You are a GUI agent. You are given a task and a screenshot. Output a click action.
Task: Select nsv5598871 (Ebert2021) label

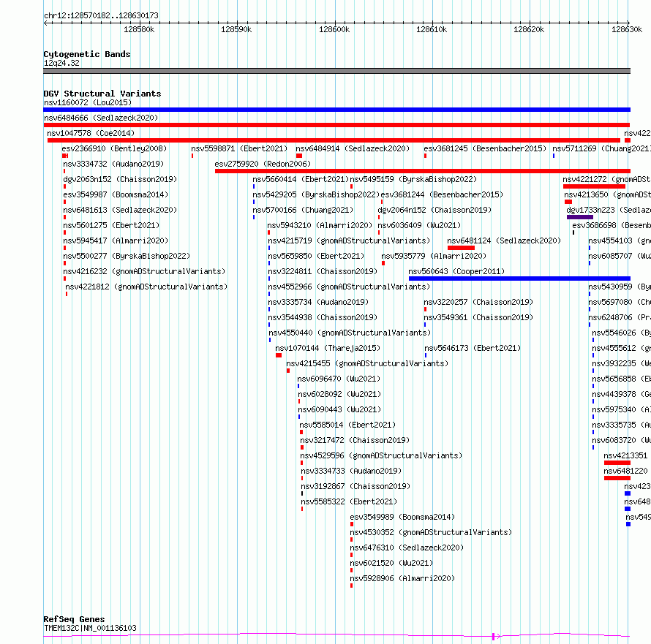239,148
